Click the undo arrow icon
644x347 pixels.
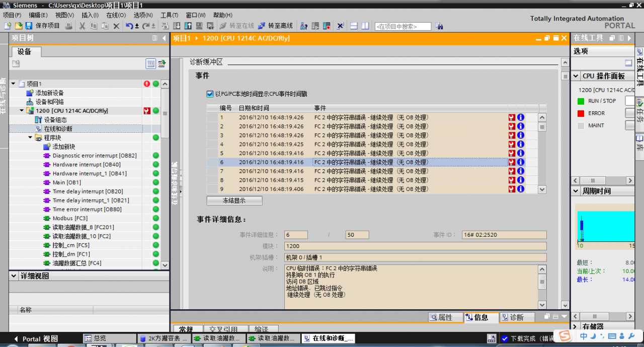coord(129,26)
